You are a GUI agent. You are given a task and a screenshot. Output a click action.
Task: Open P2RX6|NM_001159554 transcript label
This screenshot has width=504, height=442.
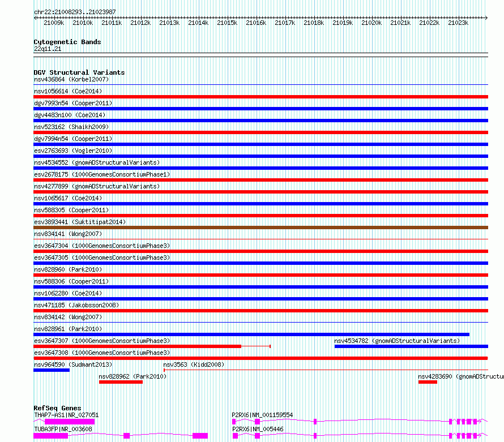(x=262, y=415)
